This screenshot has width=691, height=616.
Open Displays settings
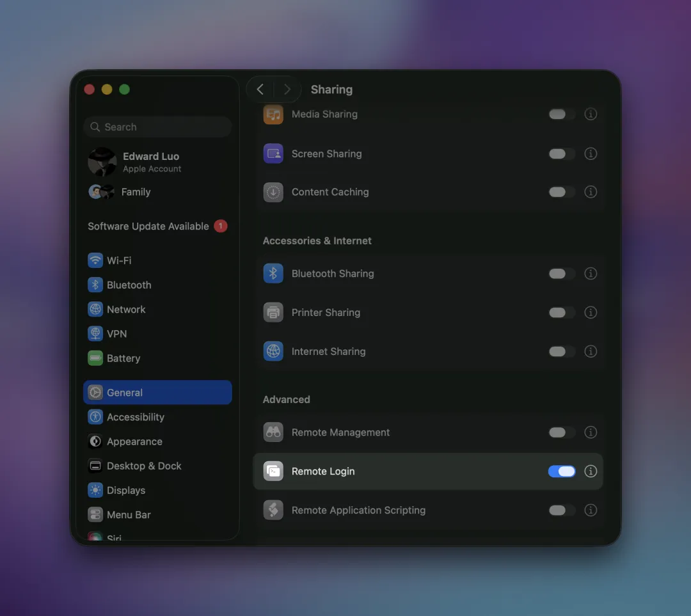[157, 490]
